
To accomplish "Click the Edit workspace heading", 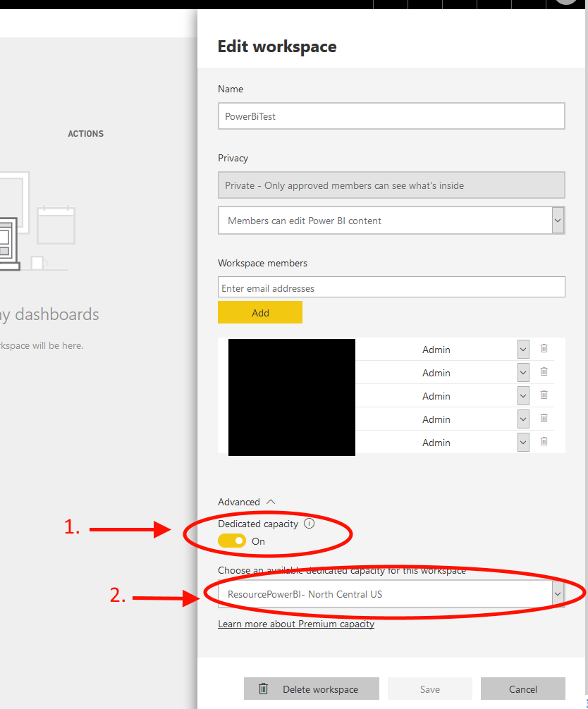I will coord(277,47).
